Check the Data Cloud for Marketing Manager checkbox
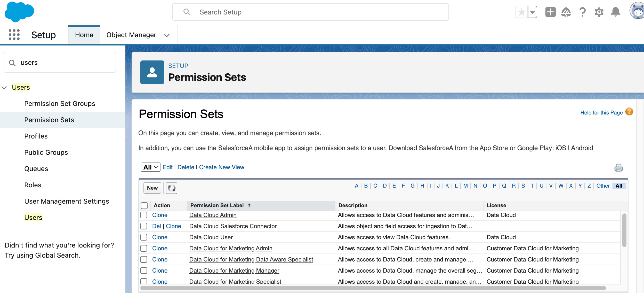Screen dimensions: 644x293 (144, 271)
